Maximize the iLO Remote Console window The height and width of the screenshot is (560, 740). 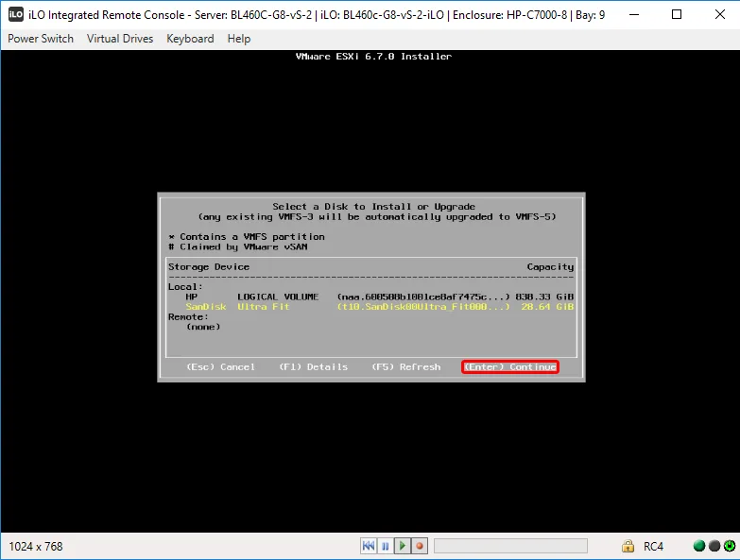677,14
